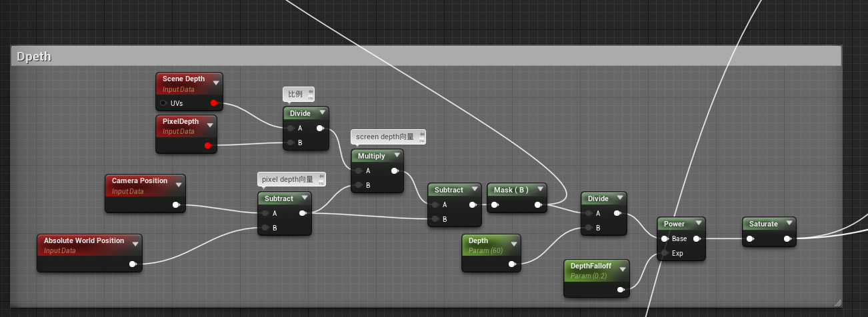Toggle pin icon on 比例 comment bubble
The image size is (868, 317).
click(x=311, y=91)
